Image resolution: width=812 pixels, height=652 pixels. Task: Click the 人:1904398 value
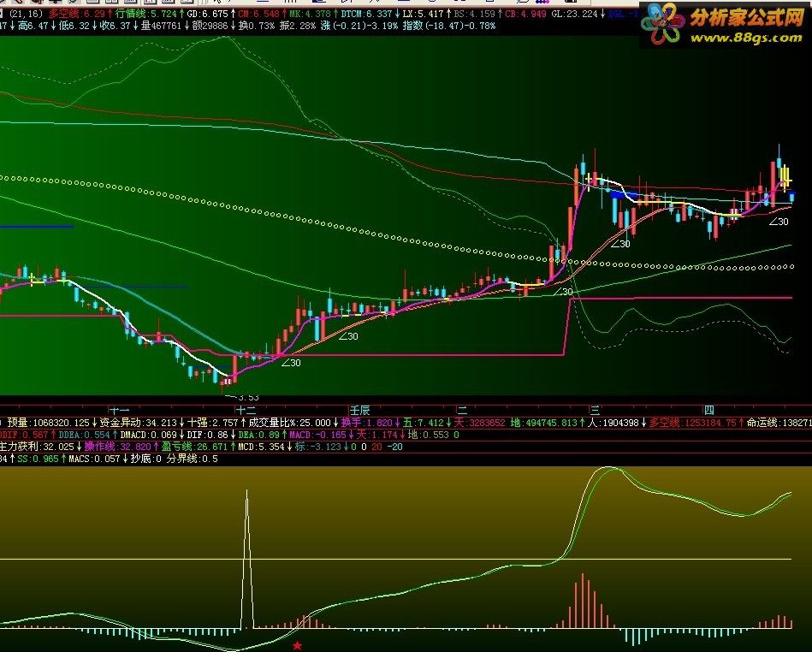coord(613,423)
